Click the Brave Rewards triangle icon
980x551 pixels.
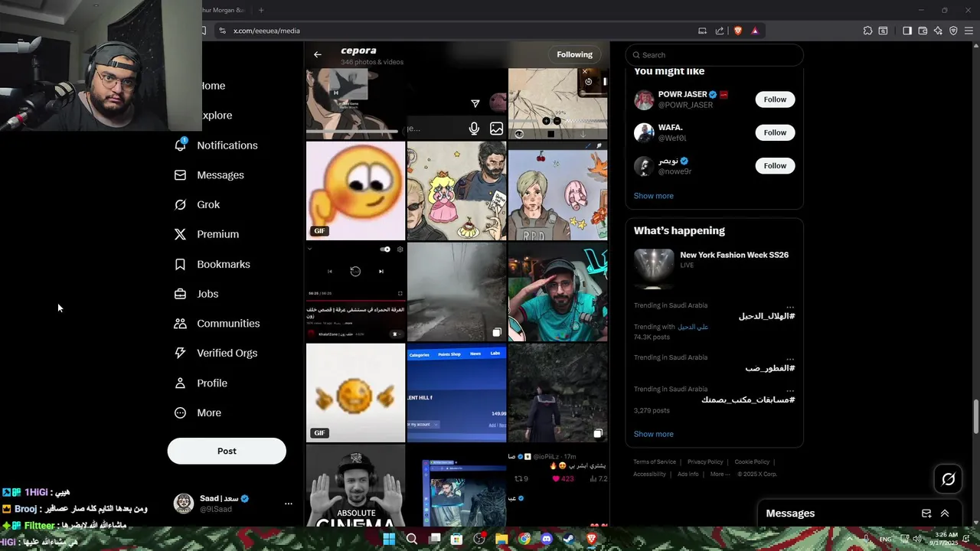click(755, 31)
